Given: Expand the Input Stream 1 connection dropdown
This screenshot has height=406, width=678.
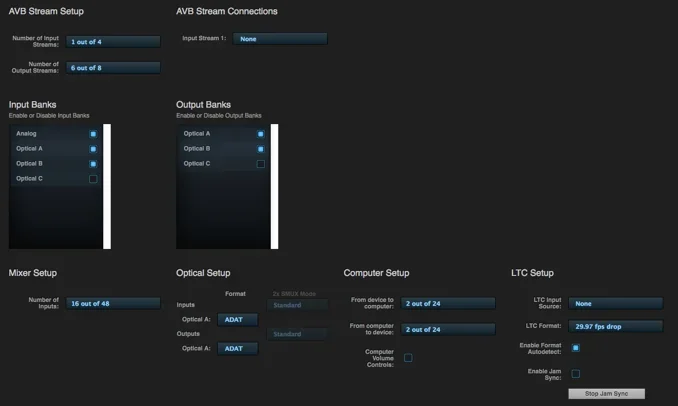Looking at the screenshot, I should tap(280, 39).
